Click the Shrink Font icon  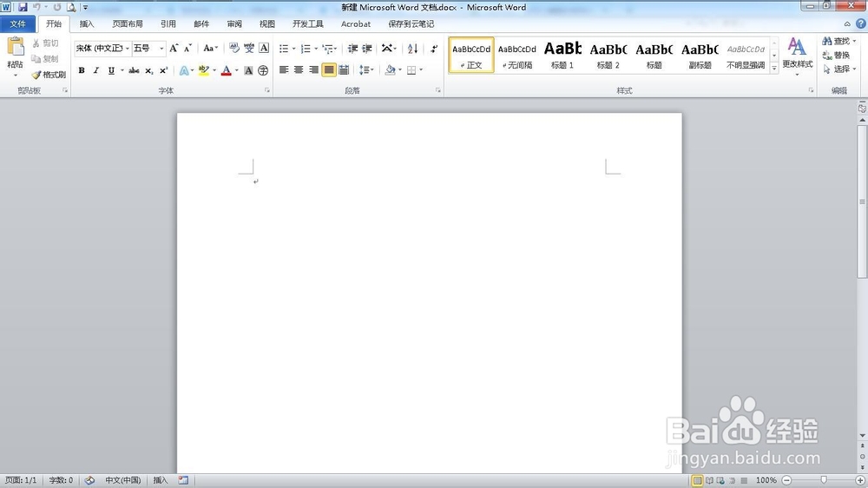point(187,48)
